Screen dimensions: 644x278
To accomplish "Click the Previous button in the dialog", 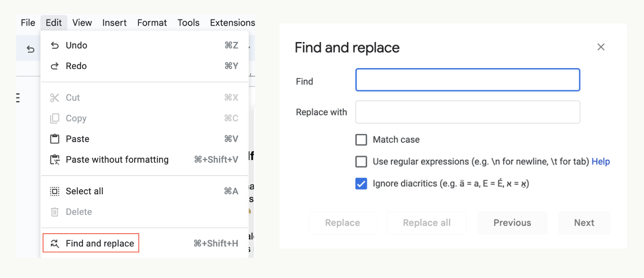I will pos(512,223).
